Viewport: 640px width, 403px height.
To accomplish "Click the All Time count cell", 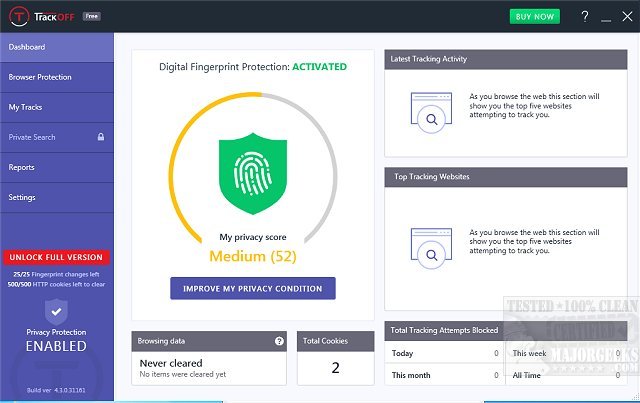I will [567, 375].
